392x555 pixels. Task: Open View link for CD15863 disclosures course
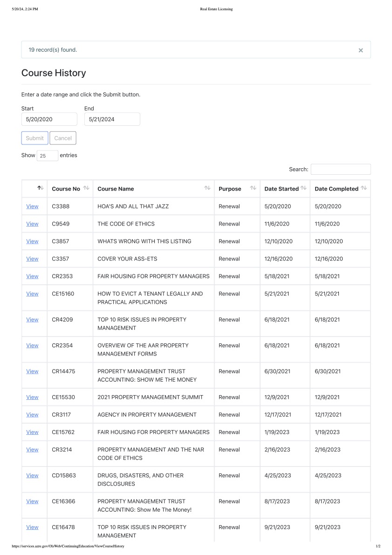[32, 475]
